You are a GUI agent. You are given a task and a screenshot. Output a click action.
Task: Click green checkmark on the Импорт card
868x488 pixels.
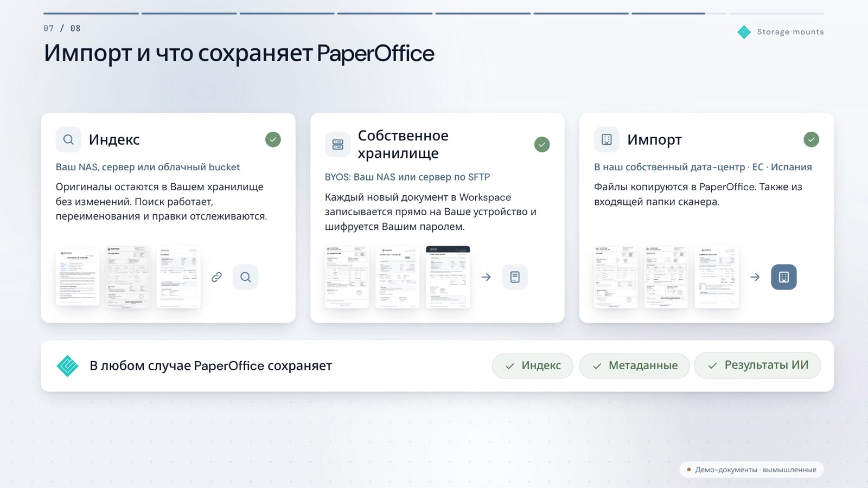[x=811, y=139]
